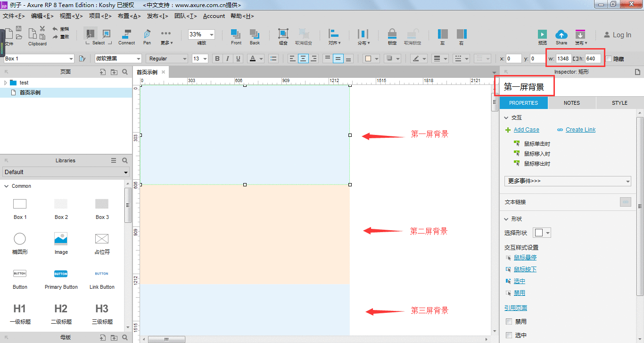This screenshot has width=644, height=343.
Task: Click the Save disk icon
Action: pos(19,29)
